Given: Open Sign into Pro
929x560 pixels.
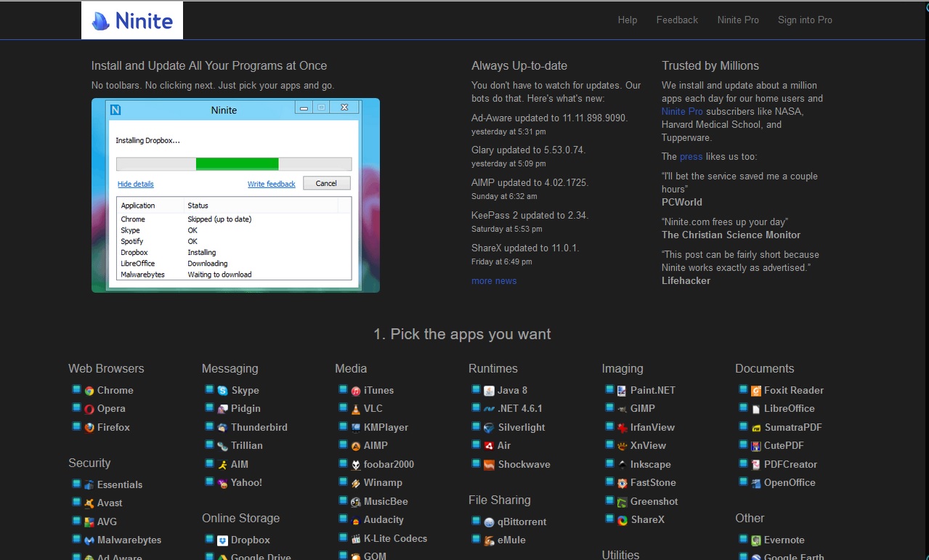Looking at the screenshot, I should 804,20.
